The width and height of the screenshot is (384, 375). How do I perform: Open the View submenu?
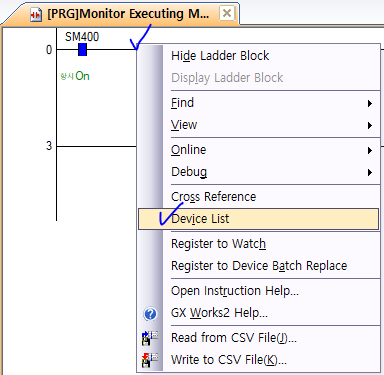coord(259,125)
